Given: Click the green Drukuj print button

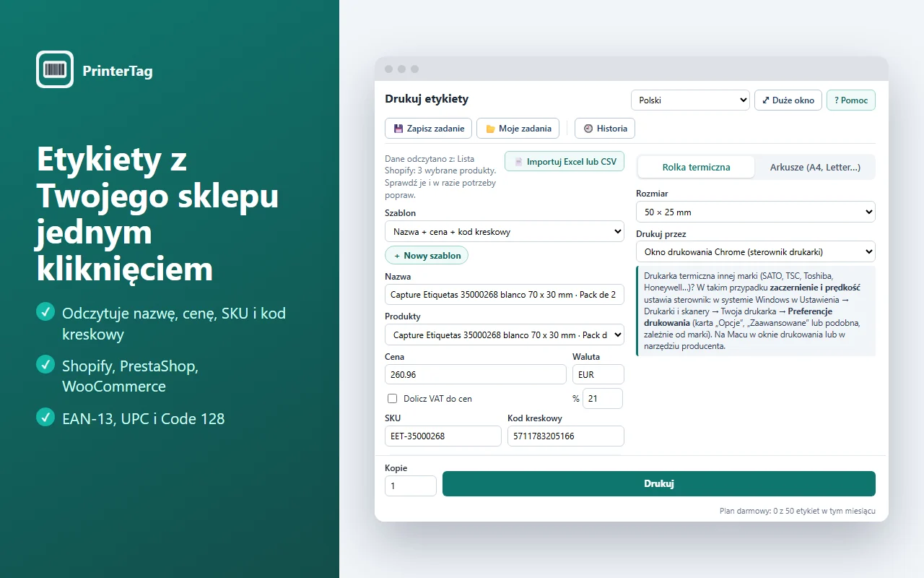Looking at the screenshot, I should point(659,483).
